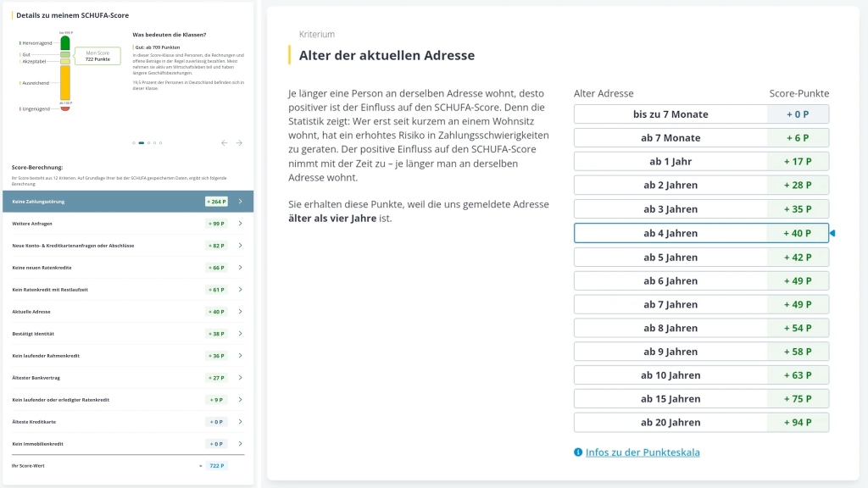Click the chevron on "Weitere Anfragen" row

click(x=240, y=224)
